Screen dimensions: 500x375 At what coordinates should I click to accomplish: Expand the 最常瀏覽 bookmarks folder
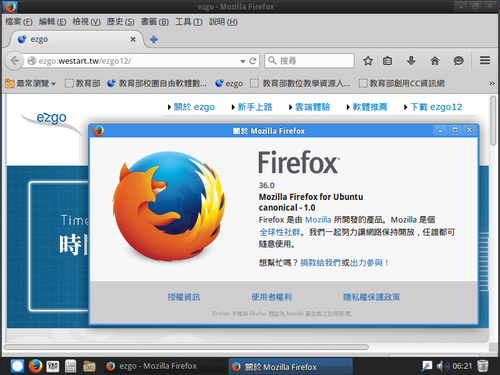pyautogui.click(x=30, y=83)
